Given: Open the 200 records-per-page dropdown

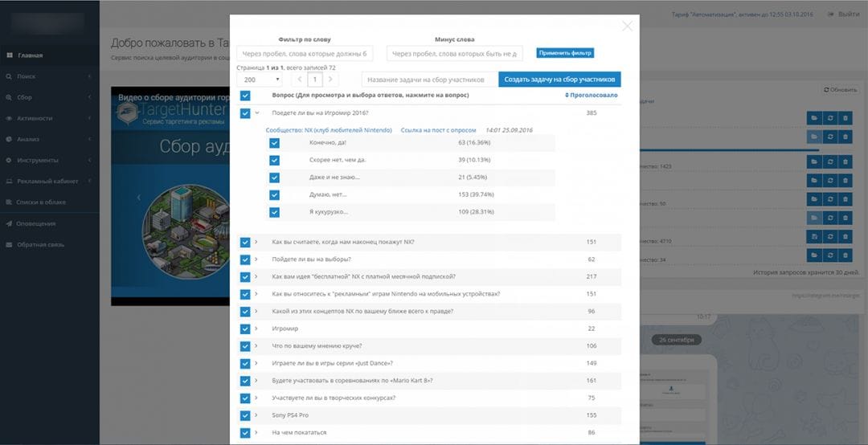Looking at the screenshot, I should 259,80.
